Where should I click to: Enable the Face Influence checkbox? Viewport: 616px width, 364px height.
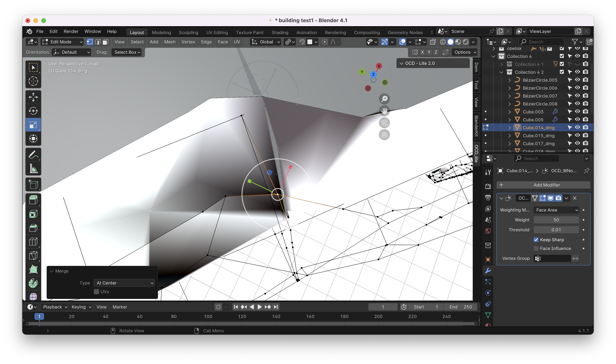point(536,248)
